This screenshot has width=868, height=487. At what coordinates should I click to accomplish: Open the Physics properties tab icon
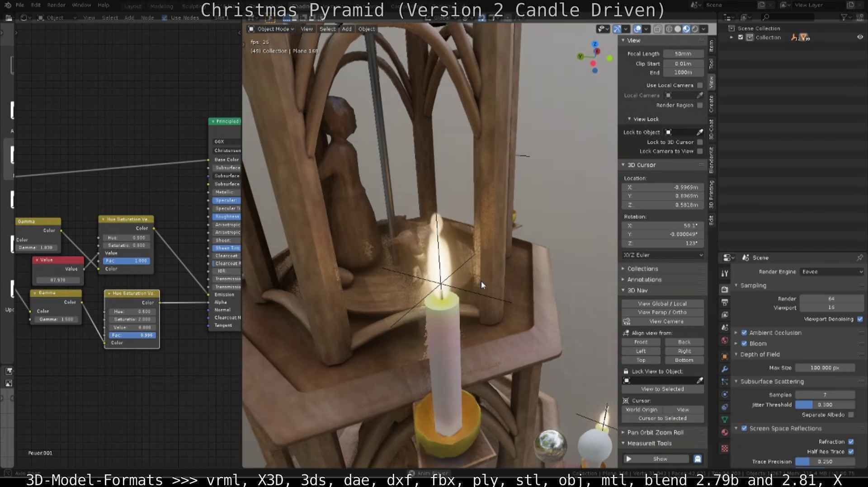pos(725,394)
